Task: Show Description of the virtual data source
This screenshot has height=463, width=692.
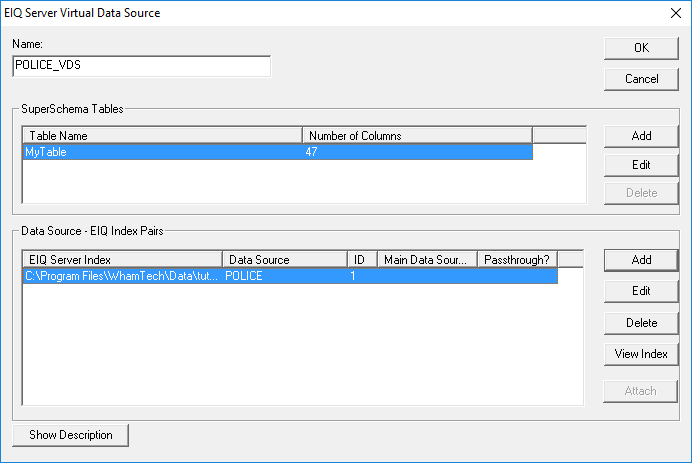Action: tap(71, 435)
